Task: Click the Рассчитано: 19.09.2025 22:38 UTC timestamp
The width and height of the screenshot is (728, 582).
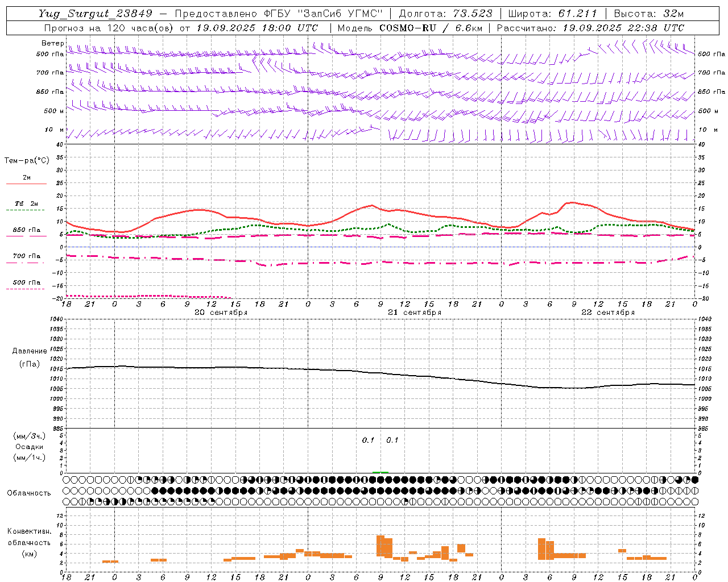Action: point(590,28)
